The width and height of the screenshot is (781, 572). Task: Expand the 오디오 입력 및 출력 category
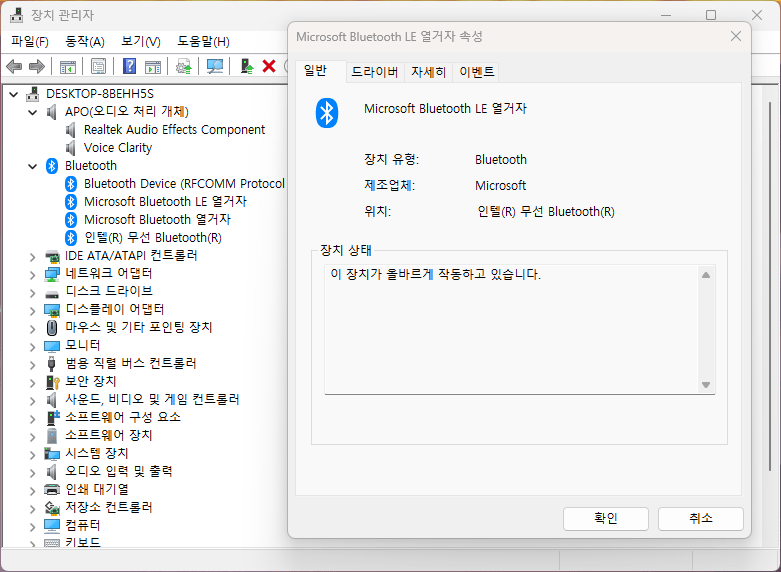[x=32, y=472]
